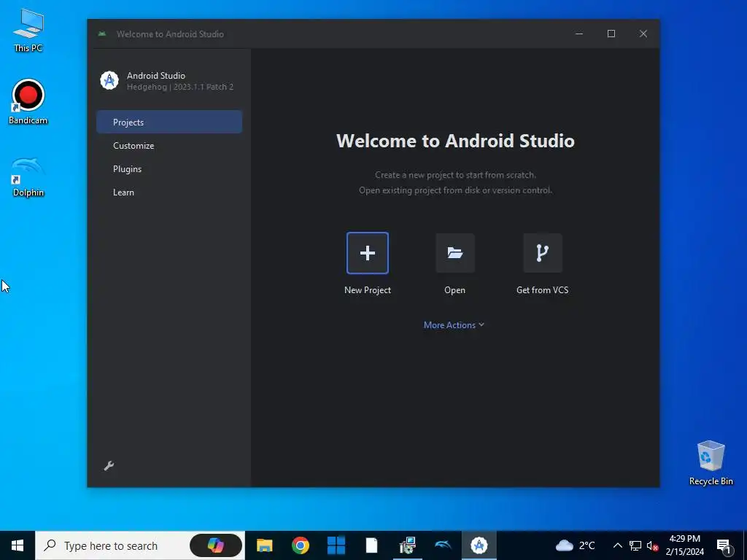This screenshot has width=747, height=560.
Task: Click the Android Studio logo in sidebar
Action: (x=109, y=80)
